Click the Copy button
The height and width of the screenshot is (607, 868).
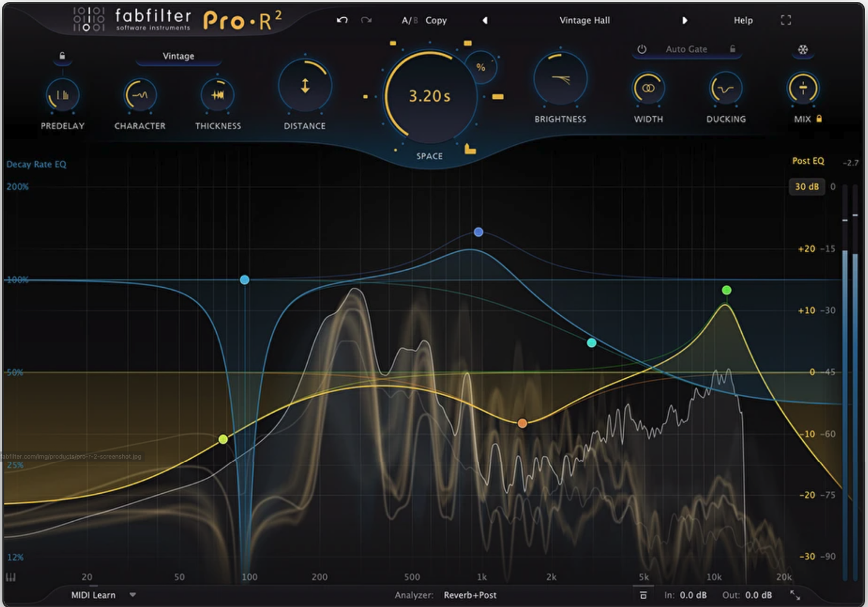click(436, 20)
